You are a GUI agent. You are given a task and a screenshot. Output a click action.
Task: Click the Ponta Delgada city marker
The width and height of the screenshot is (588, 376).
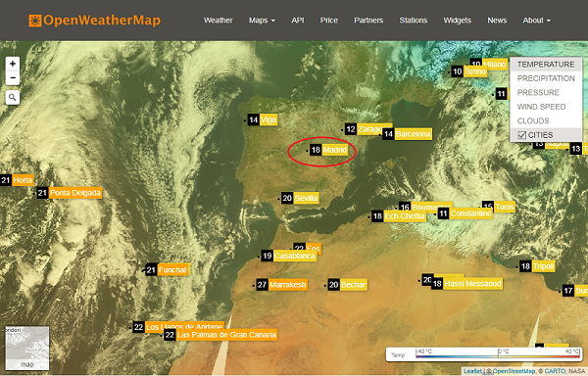coord(70,193)
